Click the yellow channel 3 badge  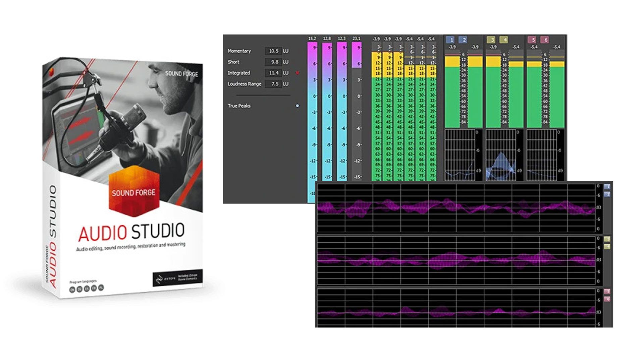tap(492, 40)
